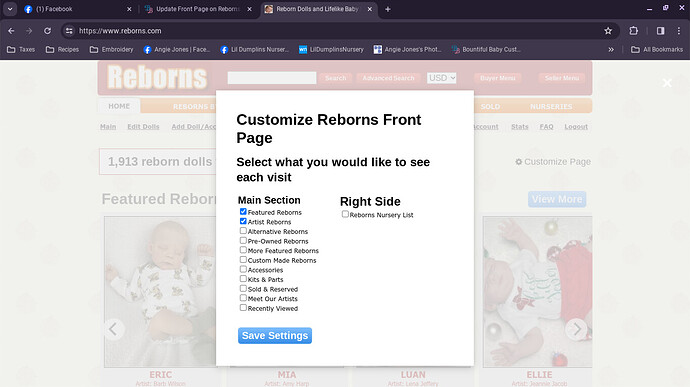Open the Seller Menu
Image resolution: width=690 pixels, height=387 pixels.
click(562, 78)
